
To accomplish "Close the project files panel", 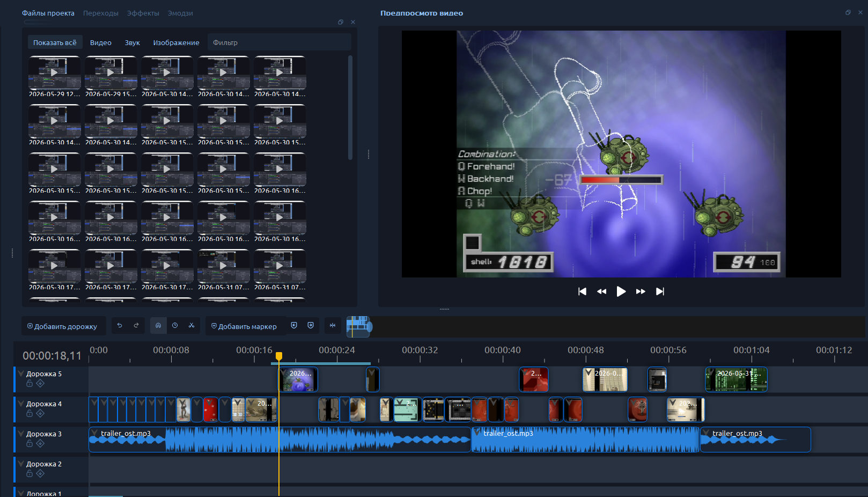I will pos(353,22).
